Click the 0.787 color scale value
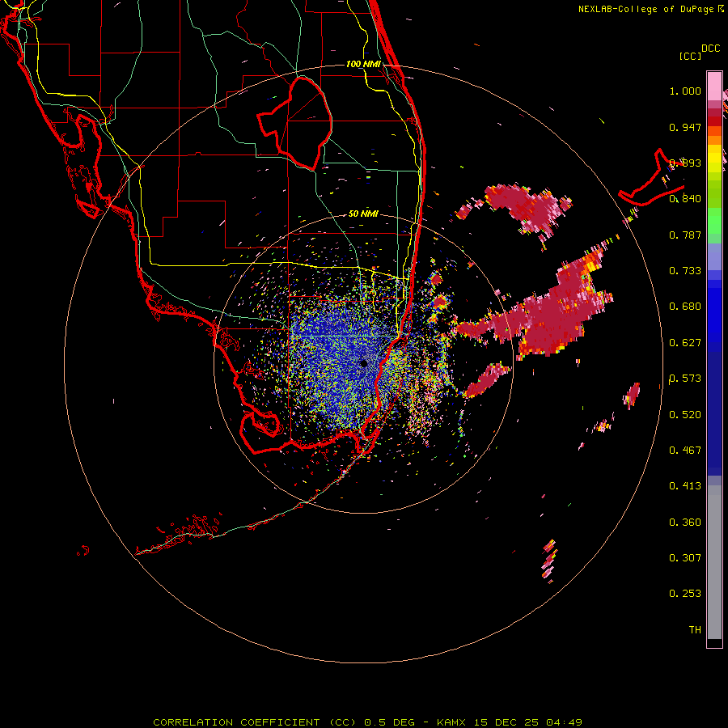 tap(685, 235)
